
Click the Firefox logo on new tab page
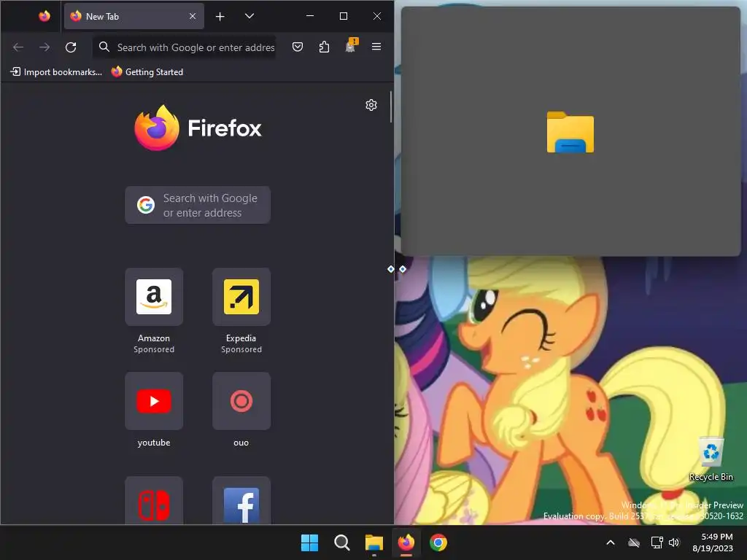[198, 128]
